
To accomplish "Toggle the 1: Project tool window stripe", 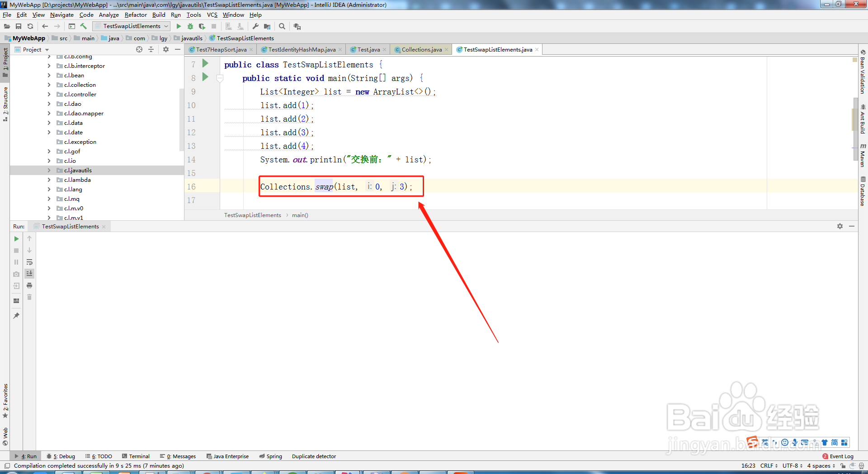I will pos(5,62).
